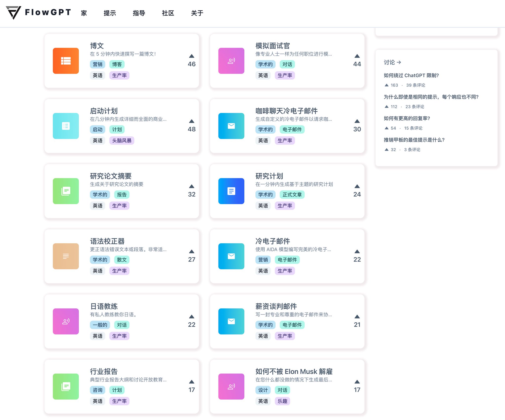Screen dimensions: 505x420
Task: Upvote the 薪资谈判邮件 prompt
Action: (357, 317)
